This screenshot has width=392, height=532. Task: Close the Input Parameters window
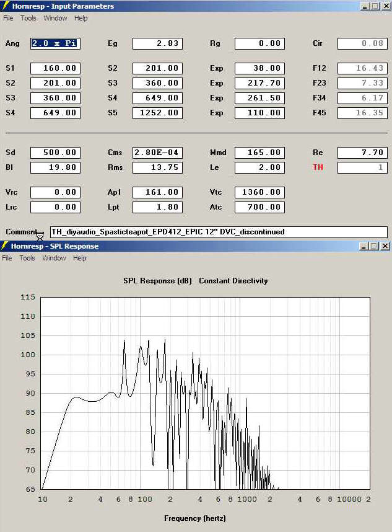386,6
